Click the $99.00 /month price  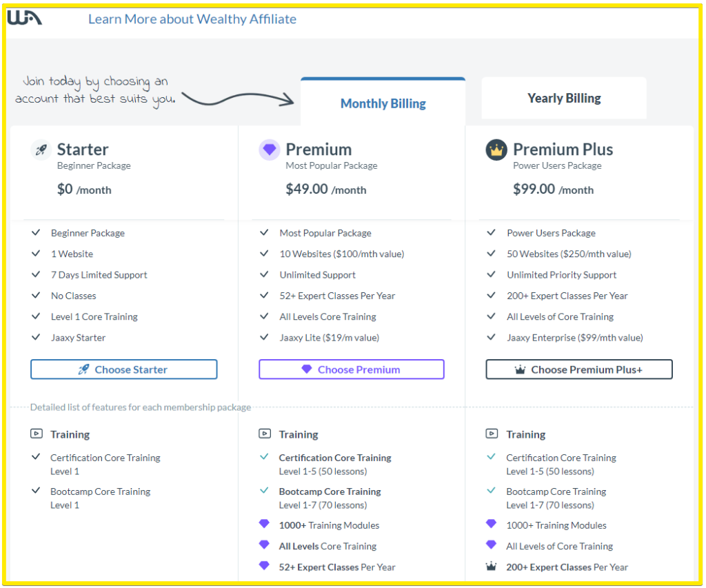click(554, 189)
